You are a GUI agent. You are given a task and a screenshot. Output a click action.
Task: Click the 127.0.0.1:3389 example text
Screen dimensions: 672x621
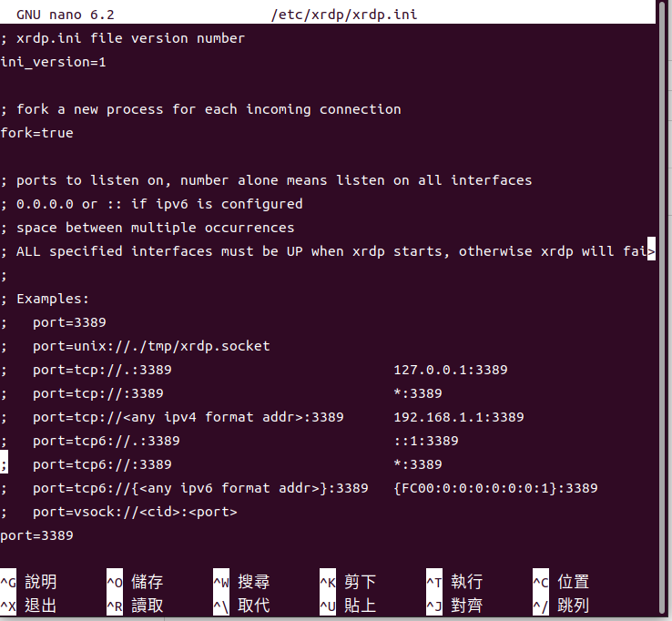(x=451, y=370)
